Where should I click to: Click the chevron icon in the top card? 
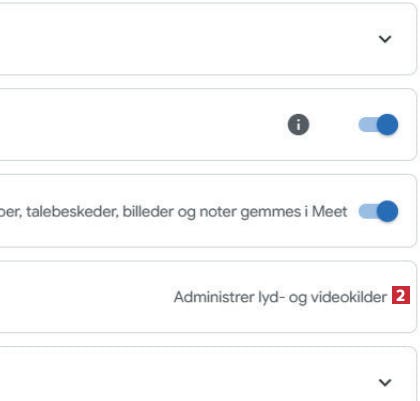pyautogui.click(x=385, y=39)
